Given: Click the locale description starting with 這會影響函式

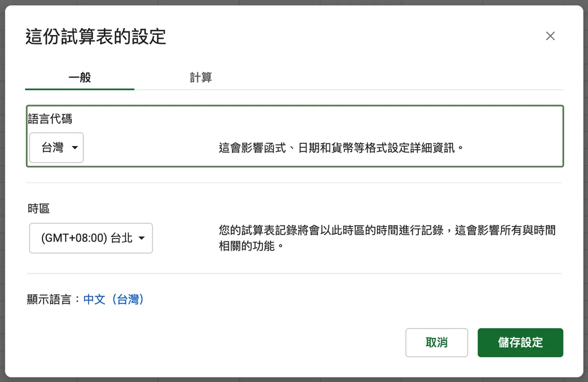Looking at the screenshot, I should [341, 148].
